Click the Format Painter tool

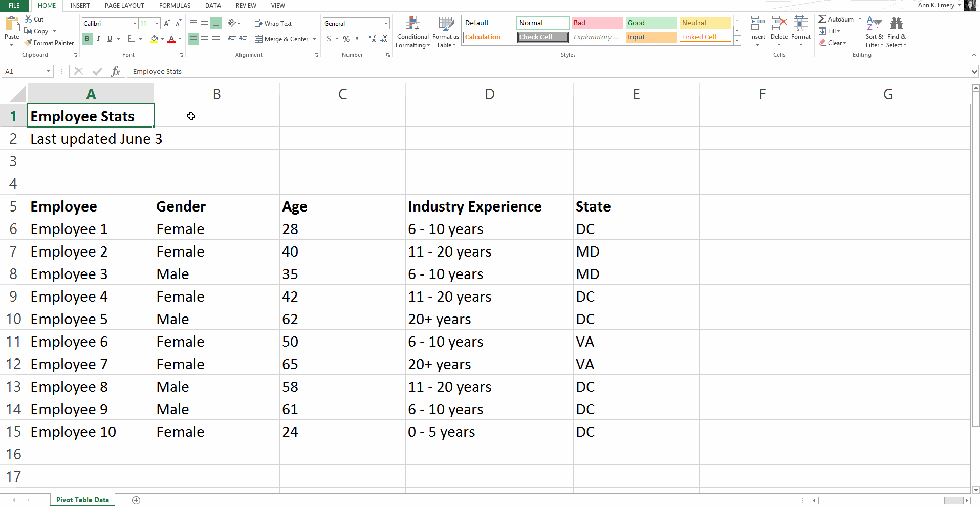coord(49,43)
